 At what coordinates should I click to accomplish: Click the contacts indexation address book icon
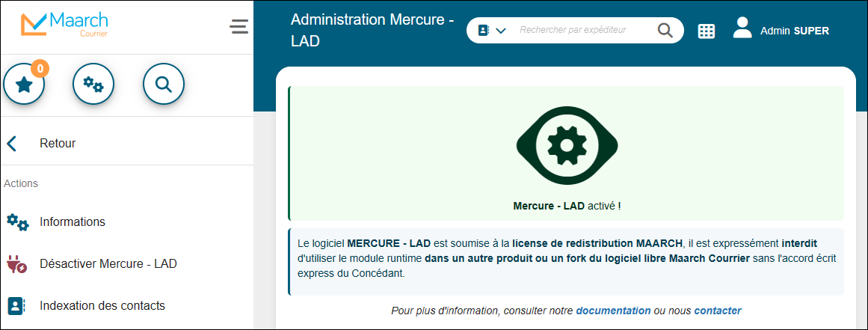pos(16,306)
